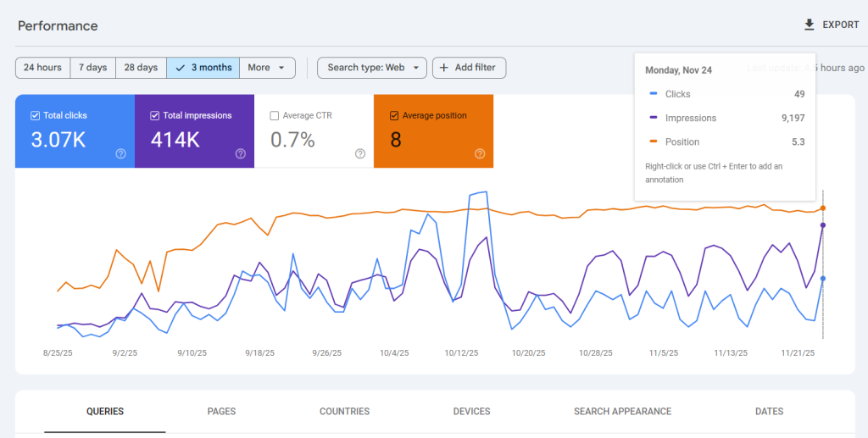Image resolution: width=868 pixels, height=438 pixels.
Task: Switch to the Pages tab
Action: point(221,412)
